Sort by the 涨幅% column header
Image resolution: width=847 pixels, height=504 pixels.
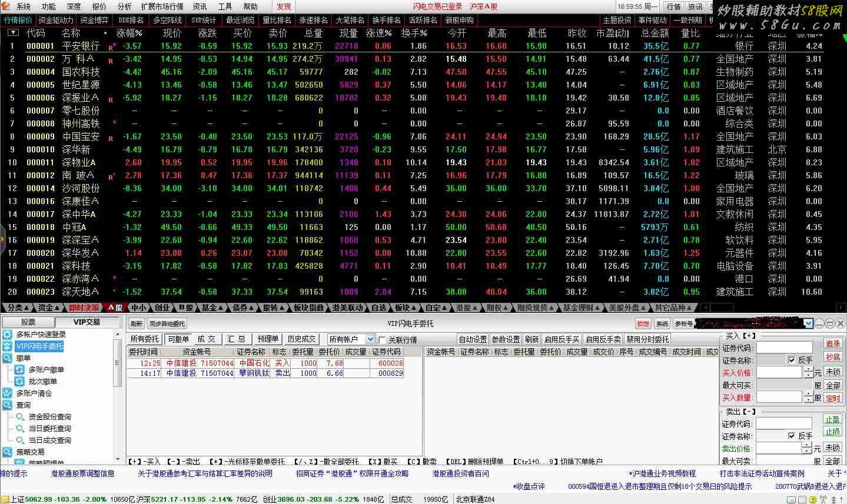(x=129, y=33)
